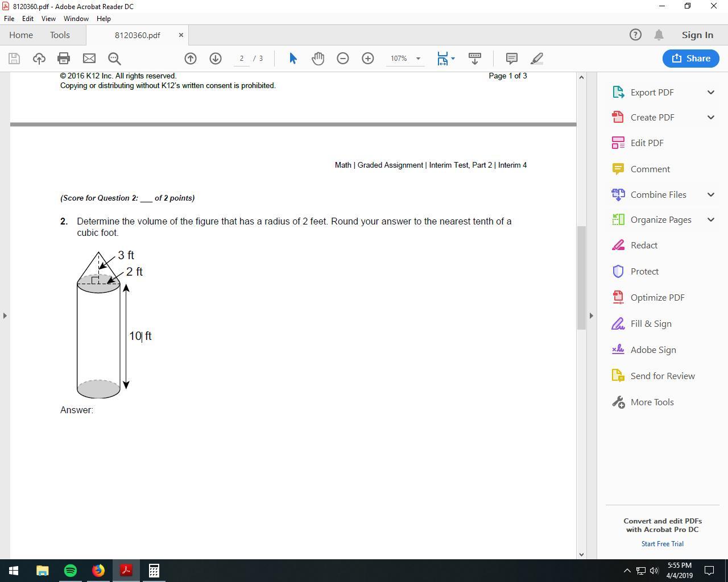
Task: Go to next page arrow
Action: click(216, 59)
